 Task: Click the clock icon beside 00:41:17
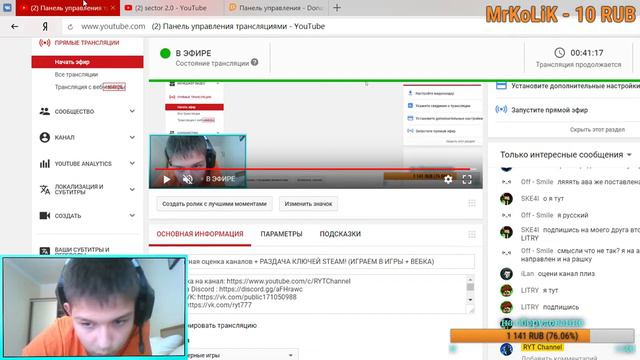(x=560, y=53)
